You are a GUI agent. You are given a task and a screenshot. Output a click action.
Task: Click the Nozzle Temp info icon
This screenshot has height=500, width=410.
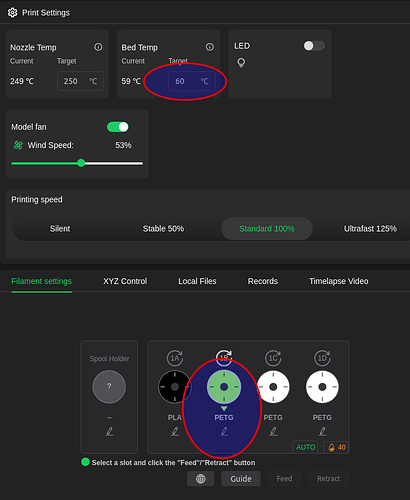click(x=98, y=47)
